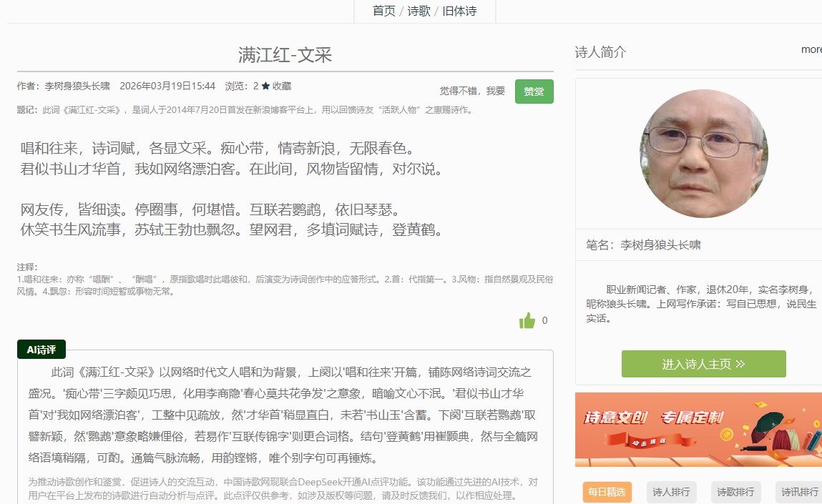Viewport: 822px width, 504px height.
Task: Select 旧体诗 in the breadcrumb
Action: click(459, 11)
